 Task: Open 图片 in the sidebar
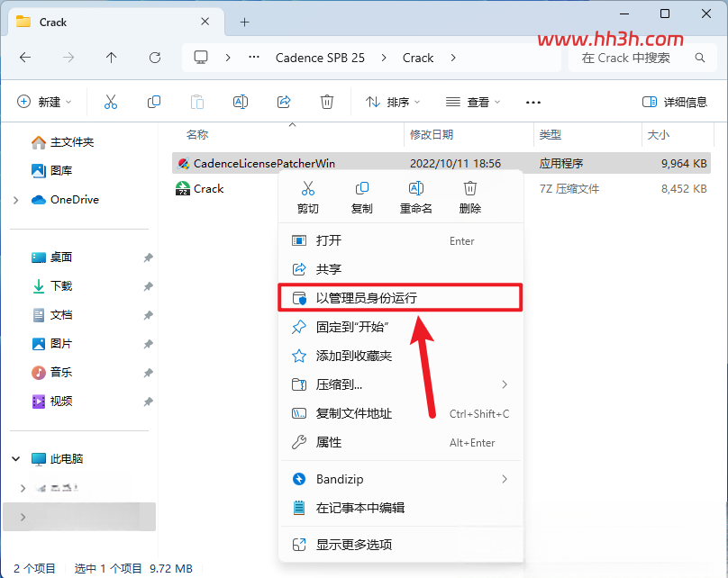point(51,344)
